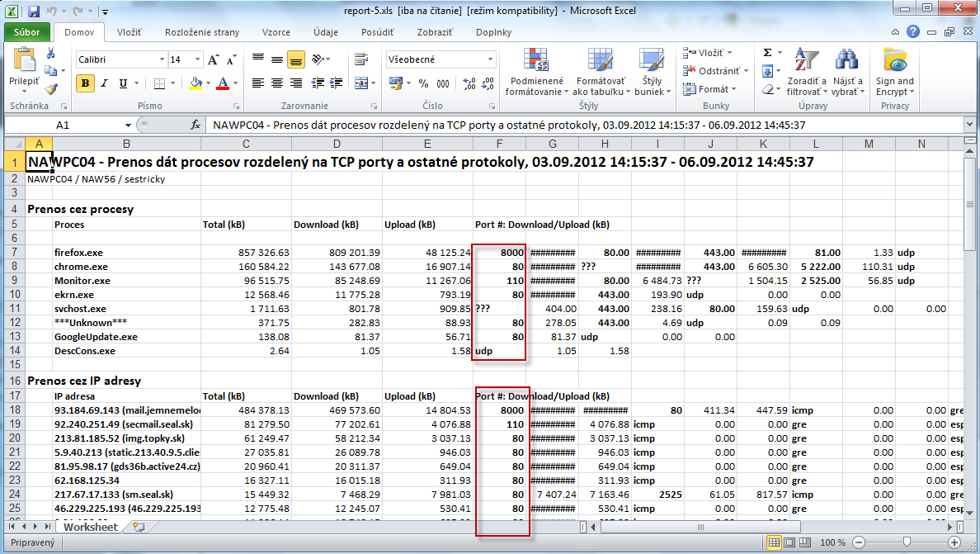Switch to Page Break Preview icon
Screen dimensions: 980x554
click(x=805, y=542)
